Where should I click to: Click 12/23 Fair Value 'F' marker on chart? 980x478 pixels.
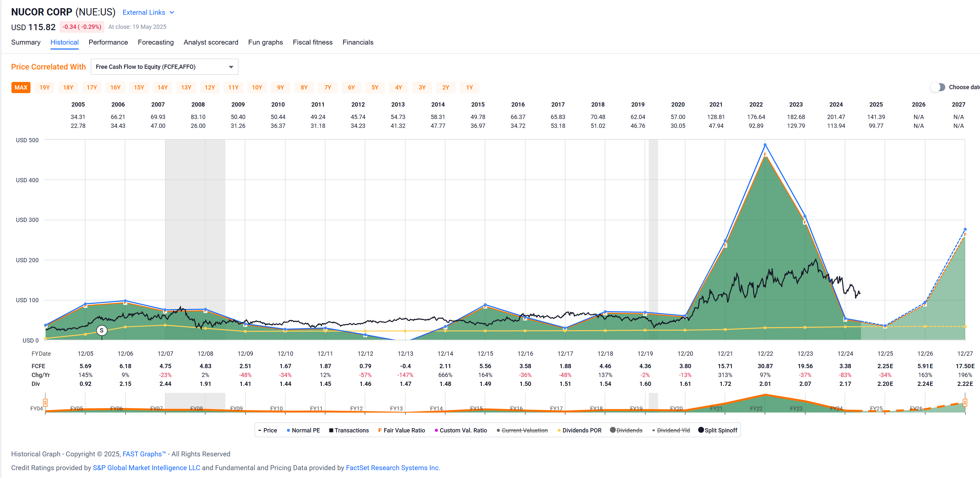tap(805, 223)
